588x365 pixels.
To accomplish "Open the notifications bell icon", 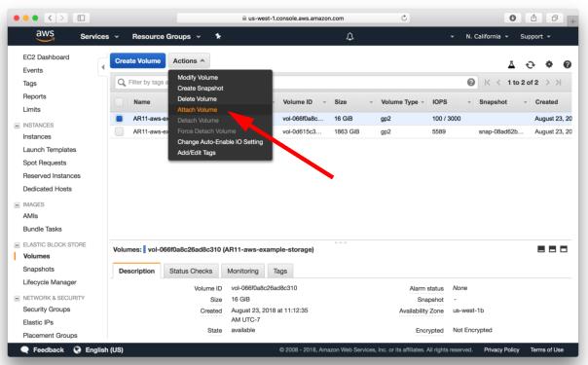I will pyautogui.click(x=349, y=36).
